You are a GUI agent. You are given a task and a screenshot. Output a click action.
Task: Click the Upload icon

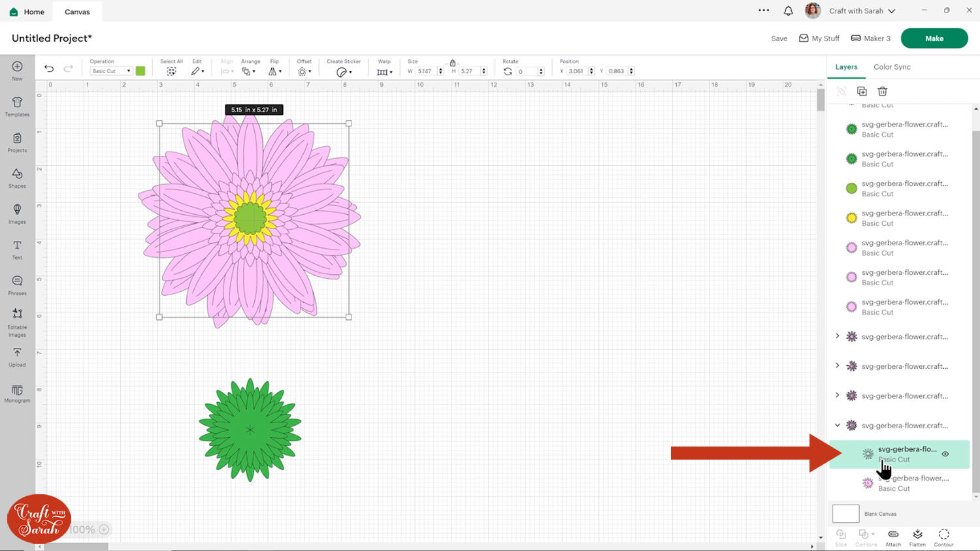(17, 356)
